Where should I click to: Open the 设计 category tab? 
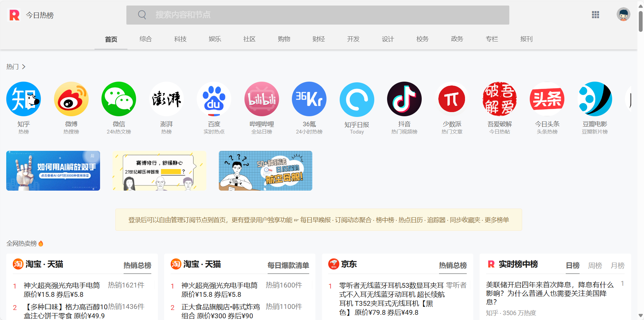388,39
